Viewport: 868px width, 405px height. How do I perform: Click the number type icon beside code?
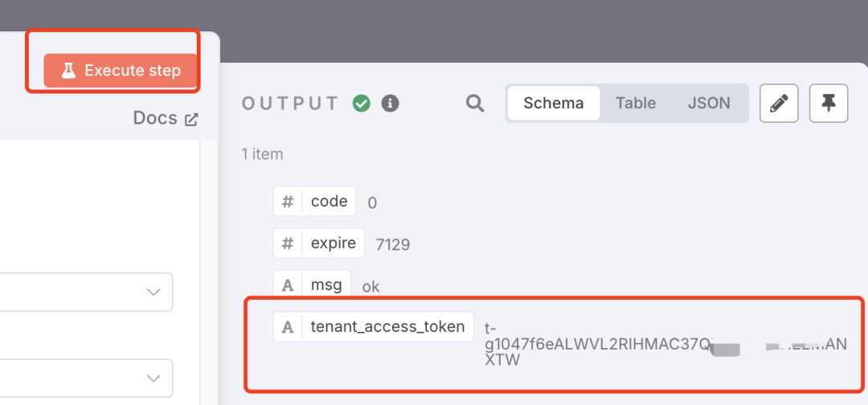[x=288, y=201]
